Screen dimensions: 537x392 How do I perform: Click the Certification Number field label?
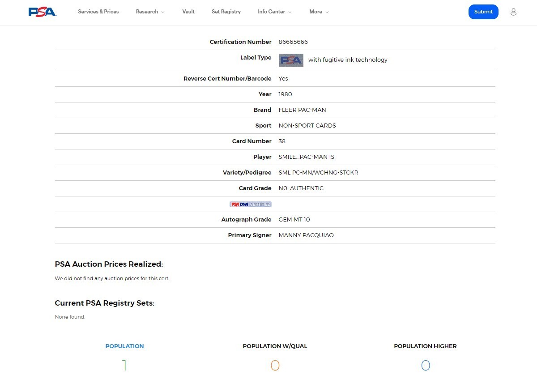[241, 42]
